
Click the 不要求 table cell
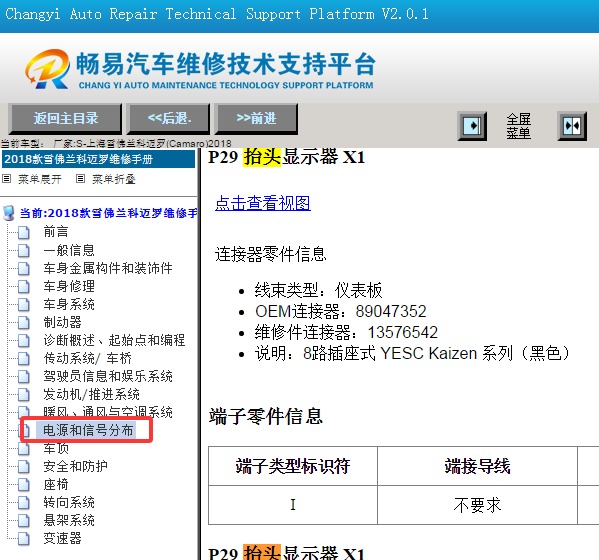[477, 505]
